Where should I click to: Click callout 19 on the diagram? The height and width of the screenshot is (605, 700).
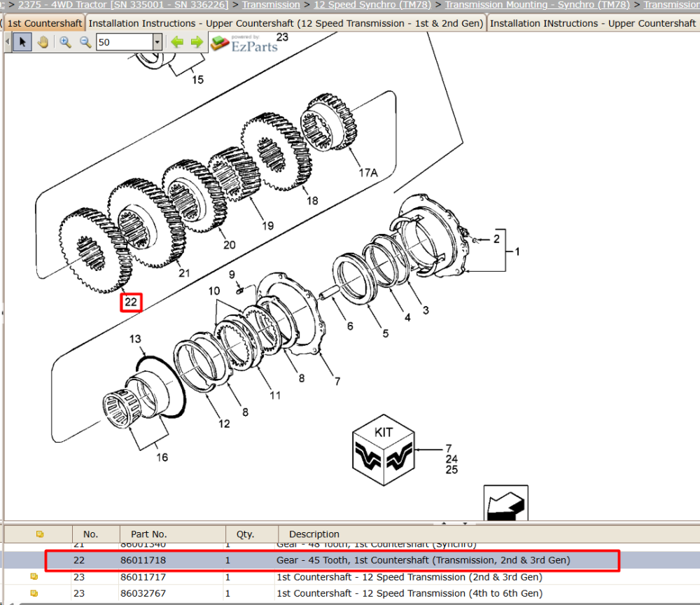coord(268,226)
